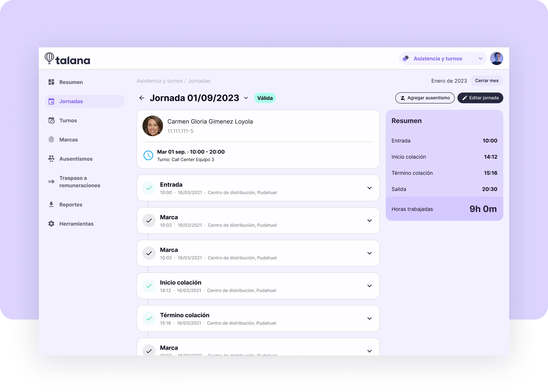Click the Válida status badge

pos(265,98)
